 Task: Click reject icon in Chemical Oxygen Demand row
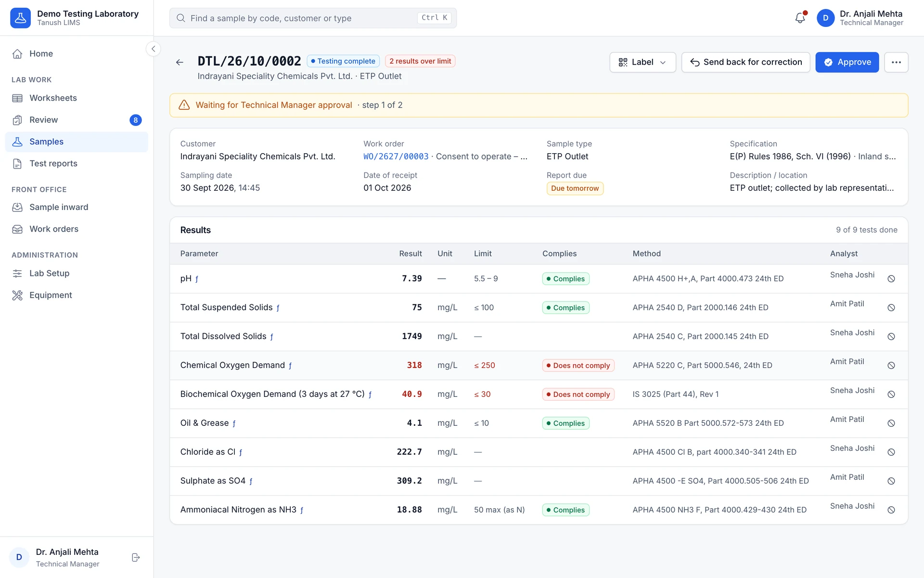click(x=891, y=366)
